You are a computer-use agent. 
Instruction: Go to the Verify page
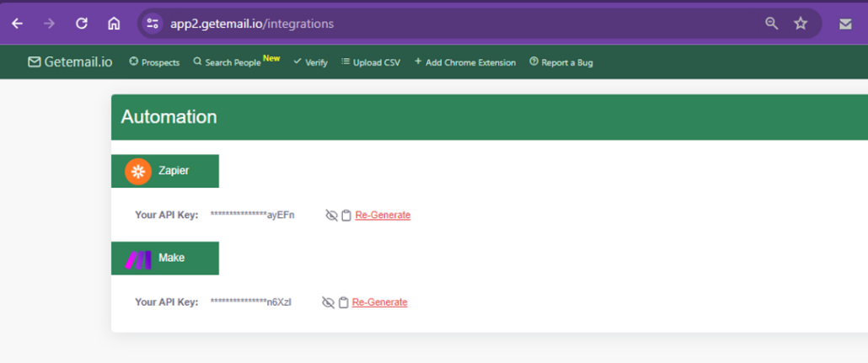tap(311, 62)
